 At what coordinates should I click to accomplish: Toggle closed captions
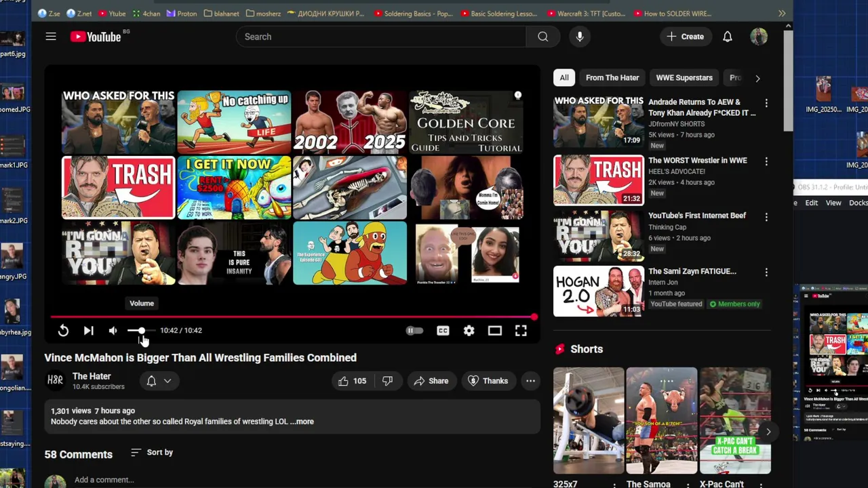(x=443, y=330)
